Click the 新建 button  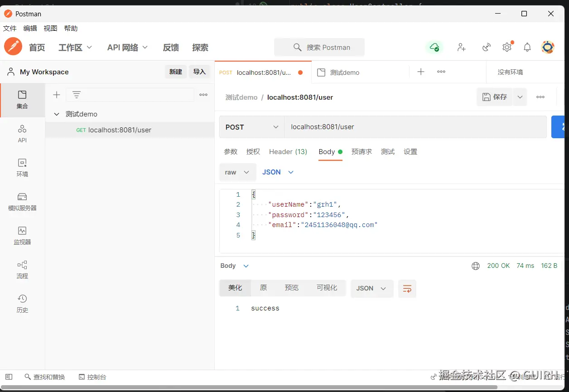176,72
